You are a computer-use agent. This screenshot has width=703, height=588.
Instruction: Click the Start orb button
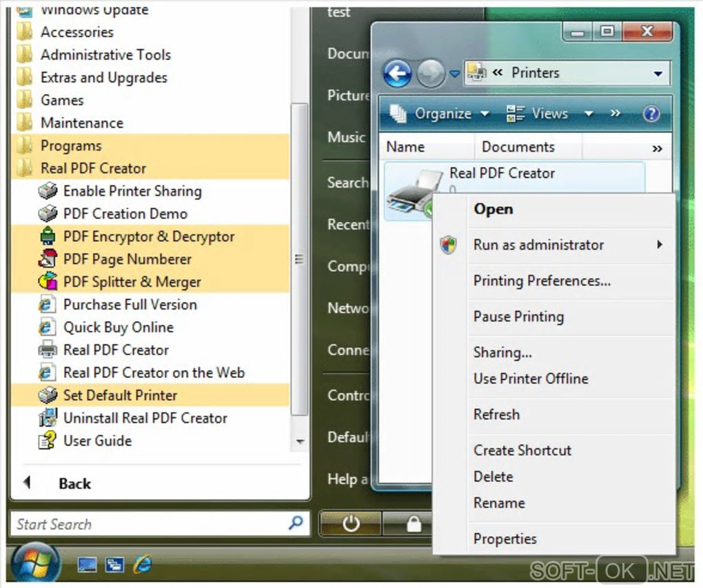(36, 563)
